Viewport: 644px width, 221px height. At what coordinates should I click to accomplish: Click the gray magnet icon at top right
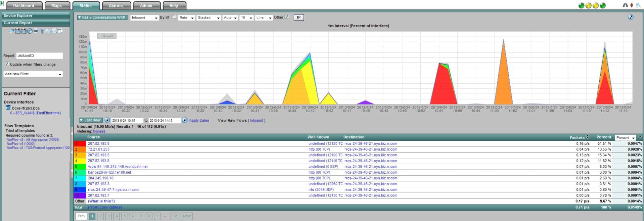[625, 5]
